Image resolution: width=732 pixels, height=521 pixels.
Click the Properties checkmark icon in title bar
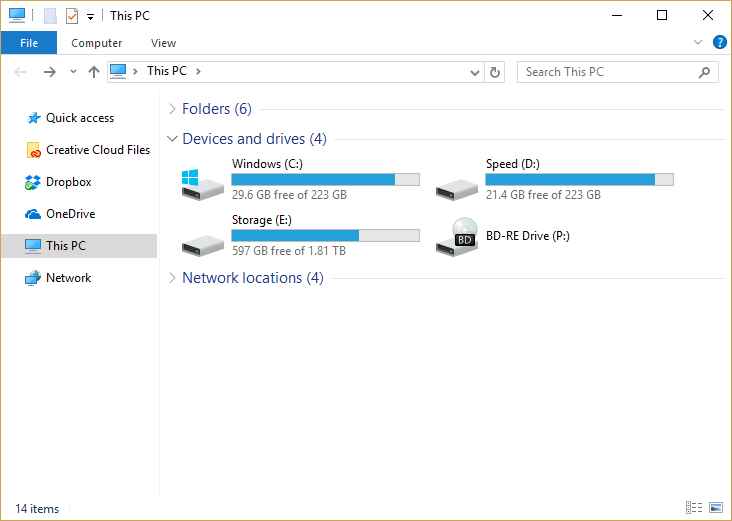[x=72, y=16]
